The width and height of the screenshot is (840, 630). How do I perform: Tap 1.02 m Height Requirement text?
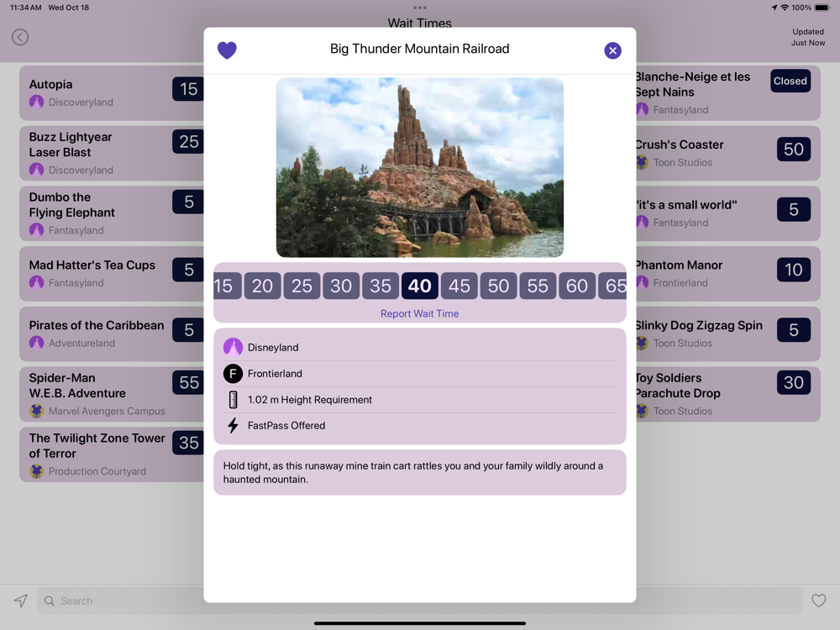pos(310,400)
